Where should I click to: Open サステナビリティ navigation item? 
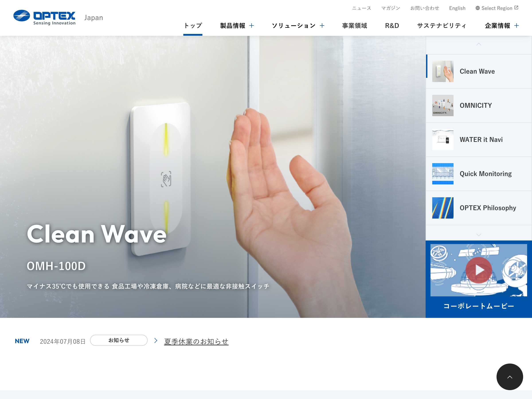coord(442,25)
